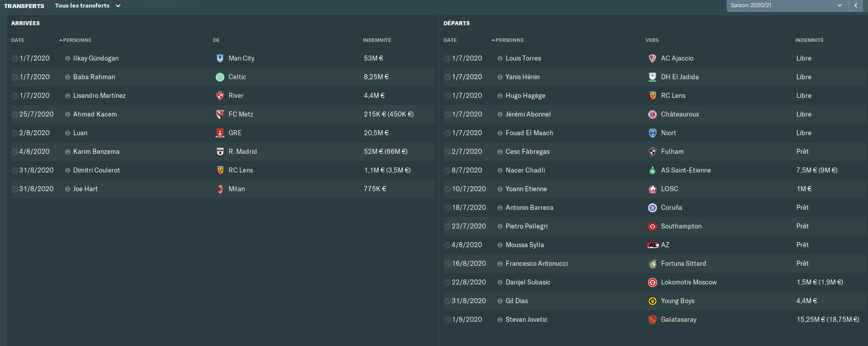Open info icon next to Ilkay Gündogan
Image resolution: width=868 pixels, height=346 pixels.
tap(68, 59)
